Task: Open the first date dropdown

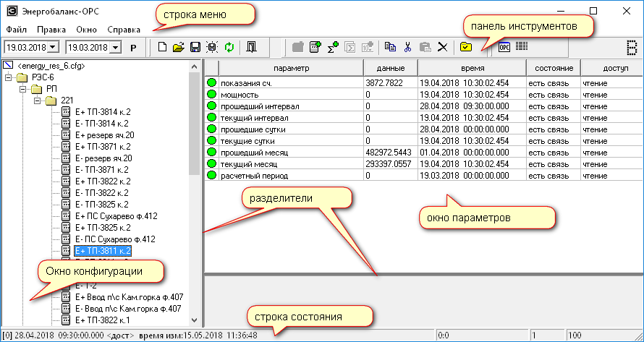Action: click(x=54, y=47)
